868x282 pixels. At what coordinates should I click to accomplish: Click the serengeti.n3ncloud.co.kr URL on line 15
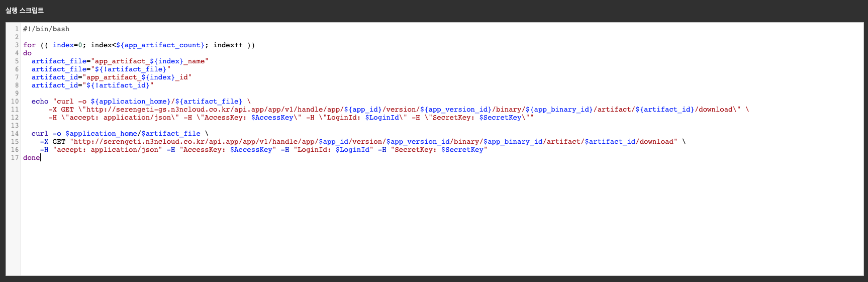[x=373, y=142]
